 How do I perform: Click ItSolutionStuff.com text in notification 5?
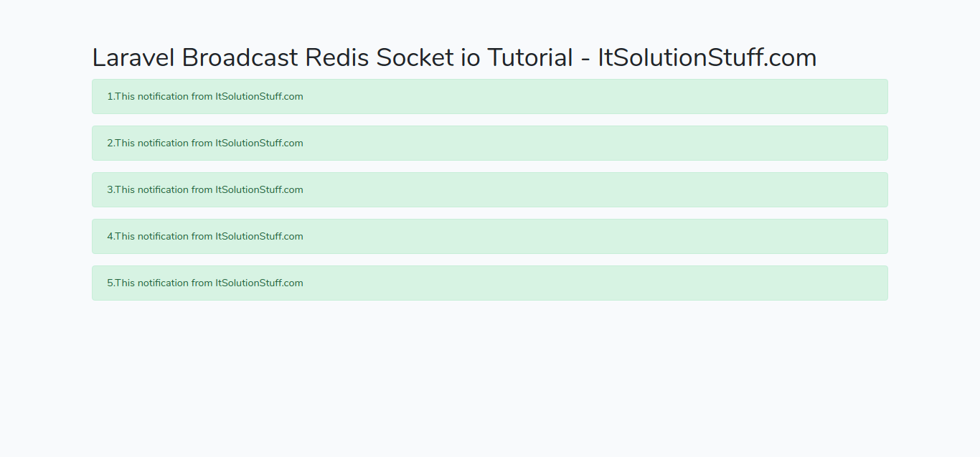(259, 283)
